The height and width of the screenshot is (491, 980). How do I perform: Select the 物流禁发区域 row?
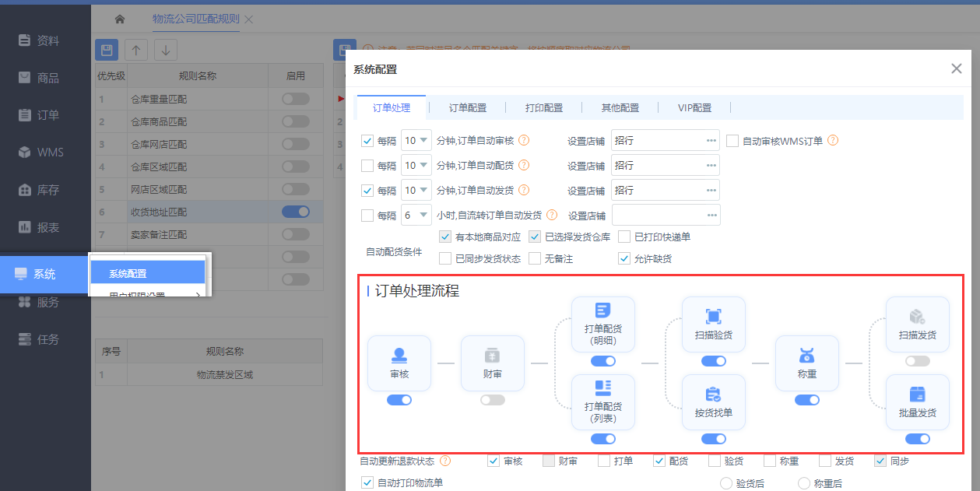[209, 375]
